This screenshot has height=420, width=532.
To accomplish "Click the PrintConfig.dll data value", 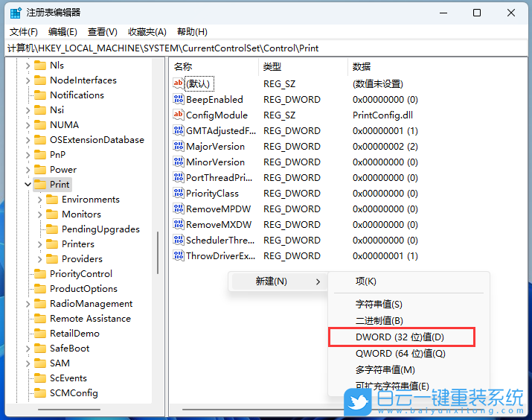I will 382,115.
